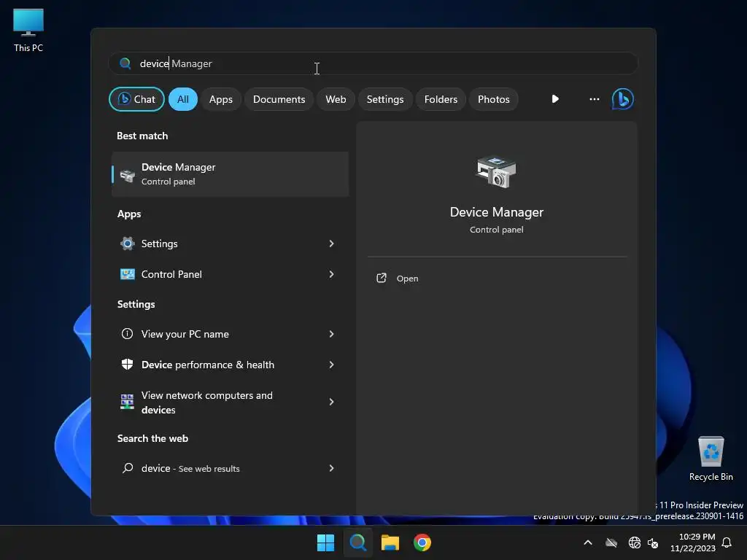The height and width of the screenshot is (560, 747).
Task: Click the info icon beside View your PC name
Action: click(x=127, y=334)
